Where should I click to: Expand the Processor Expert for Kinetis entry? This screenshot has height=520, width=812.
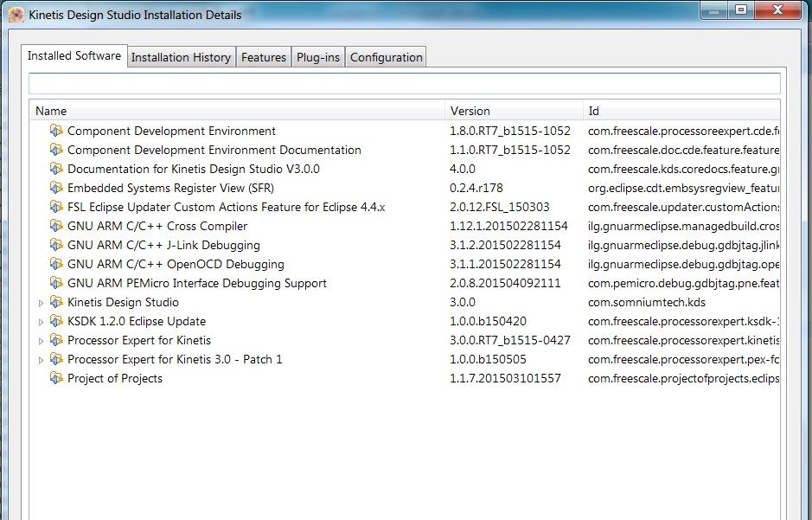(x=41, y=340)
